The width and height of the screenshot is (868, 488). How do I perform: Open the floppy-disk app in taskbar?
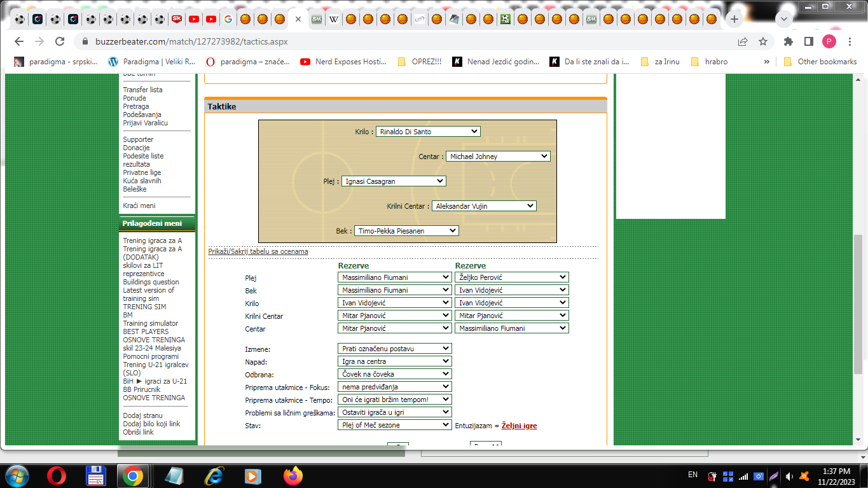[x=95, y=475]
